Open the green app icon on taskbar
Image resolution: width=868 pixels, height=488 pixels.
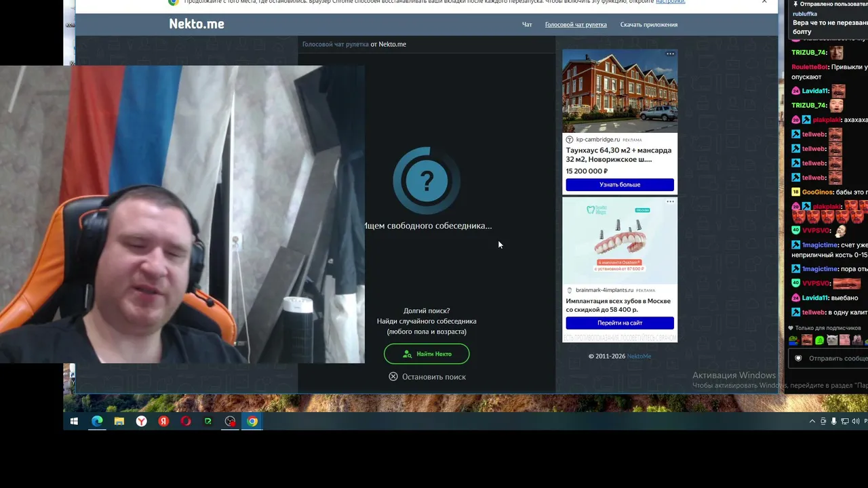pyautogui.click(x=208, y=422)
